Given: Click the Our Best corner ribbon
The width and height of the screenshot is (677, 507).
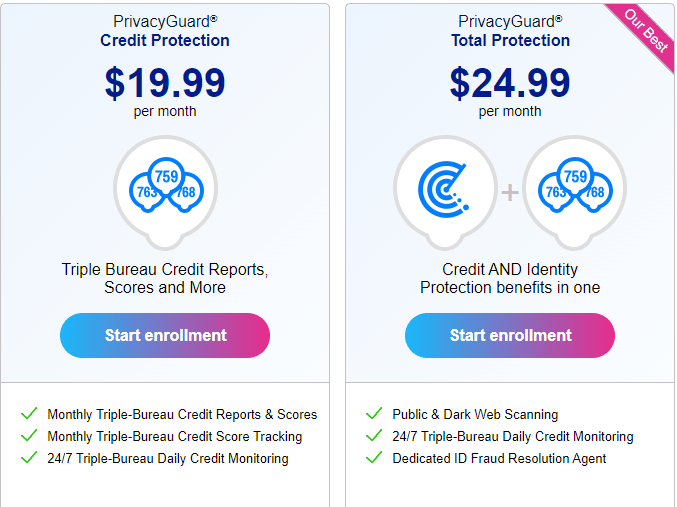Looking at the screenshot, I should (645, 31).
